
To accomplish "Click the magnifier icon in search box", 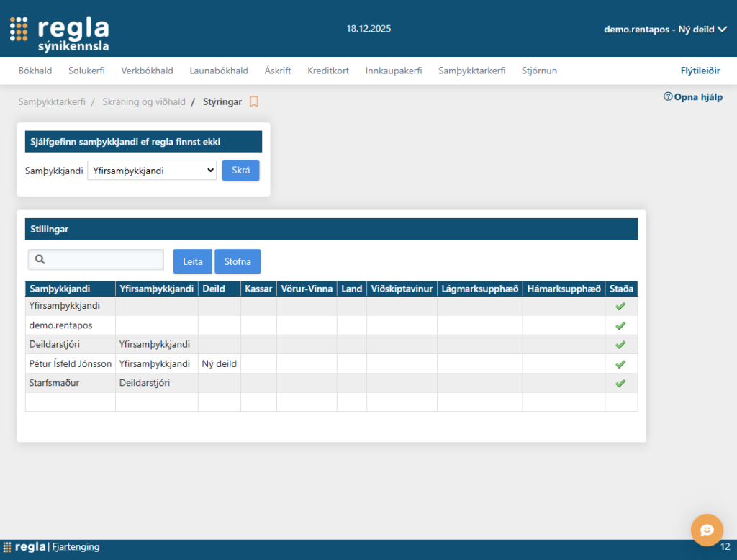I will click(x=40, y=260).
